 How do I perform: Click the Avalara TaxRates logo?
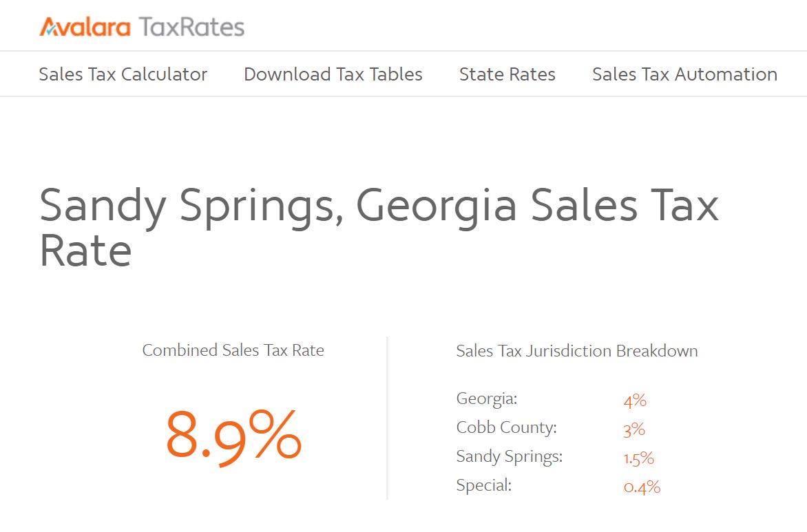[x=142, y=27]
